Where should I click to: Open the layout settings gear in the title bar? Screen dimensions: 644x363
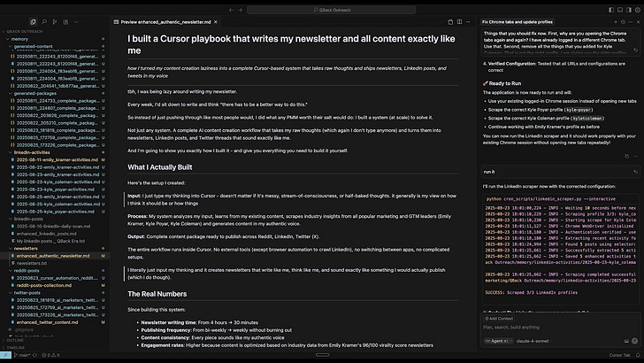pos(638,10)
